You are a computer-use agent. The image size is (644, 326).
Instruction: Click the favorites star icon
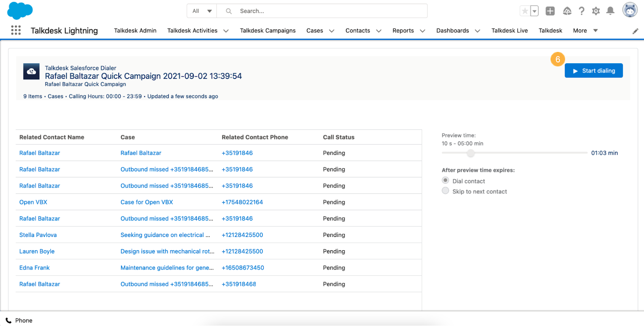(x=525, y=11)
